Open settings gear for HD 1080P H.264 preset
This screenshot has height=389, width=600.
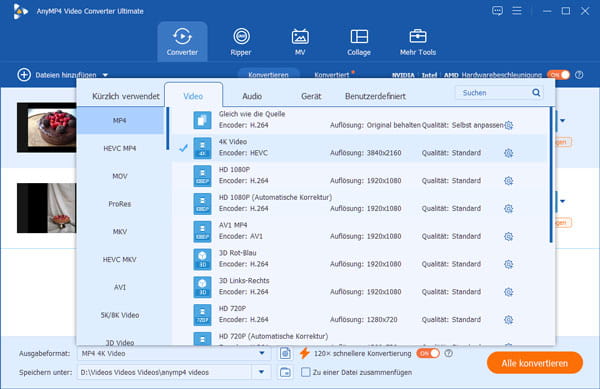(x=509, y=181)
